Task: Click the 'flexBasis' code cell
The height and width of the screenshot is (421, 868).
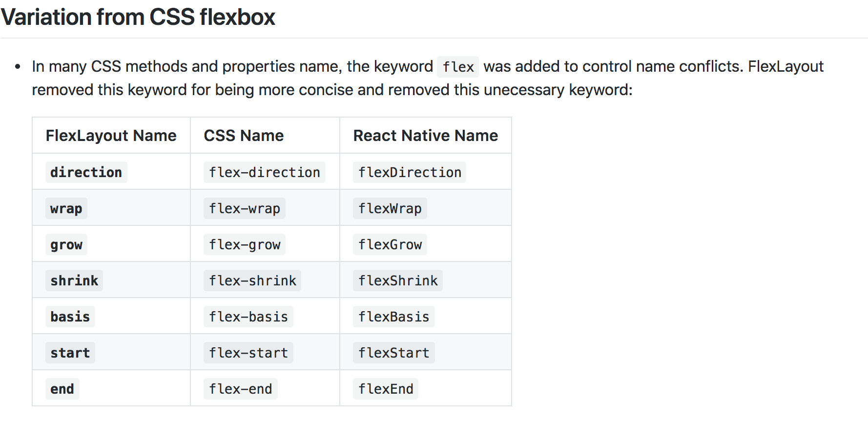Action: click(393, 317)
